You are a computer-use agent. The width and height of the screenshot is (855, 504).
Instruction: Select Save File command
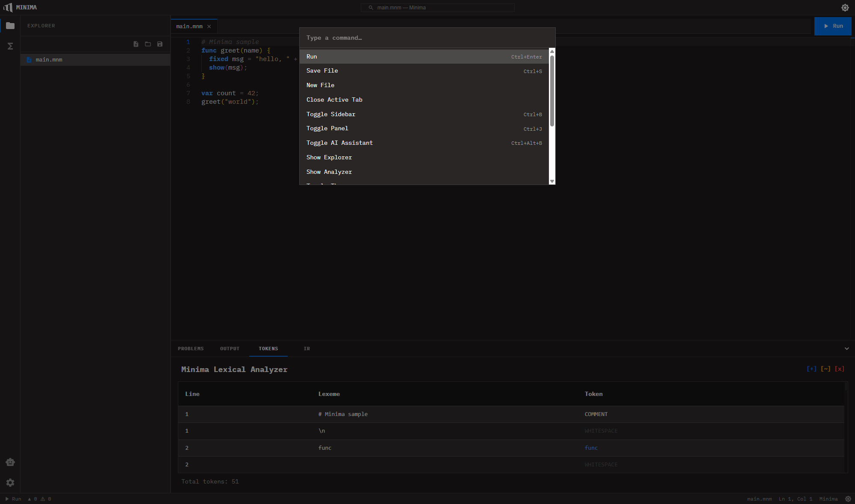coord(424,71)
